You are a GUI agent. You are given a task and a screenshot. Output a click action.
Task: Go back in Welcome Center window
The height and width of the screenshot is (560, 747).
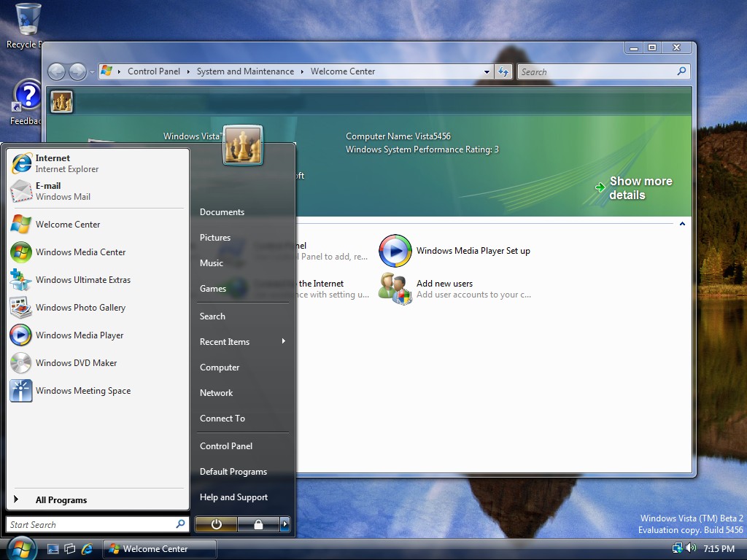click(57, 72)
